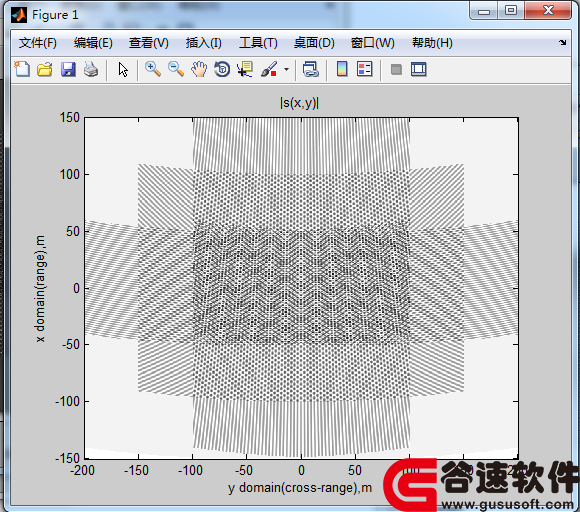This screenshot has height=512, width=580.
Task: Activate the Edit Plot arrow tool
Action: coord(123,69)
